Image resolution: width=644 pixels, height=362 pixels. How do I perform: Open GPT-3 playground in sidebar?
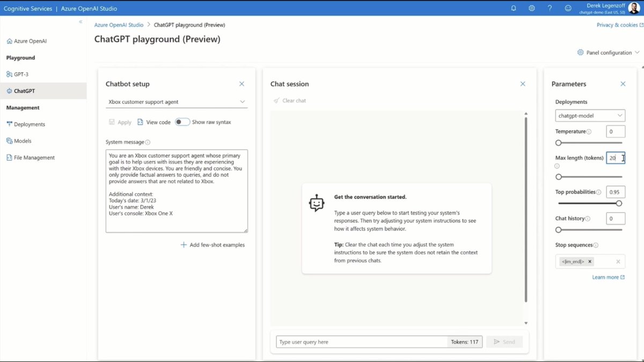pos(17,74)
